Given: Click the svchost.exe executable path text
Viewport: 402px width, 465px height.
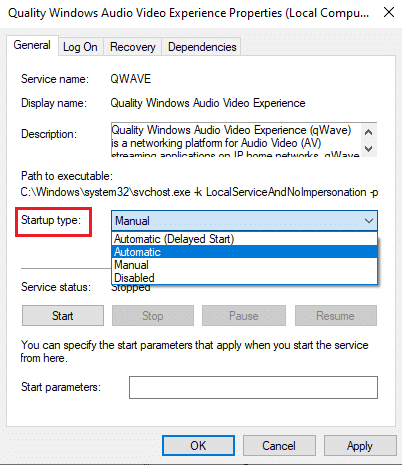Looking at the screenshot, I should tap(199, 192).
